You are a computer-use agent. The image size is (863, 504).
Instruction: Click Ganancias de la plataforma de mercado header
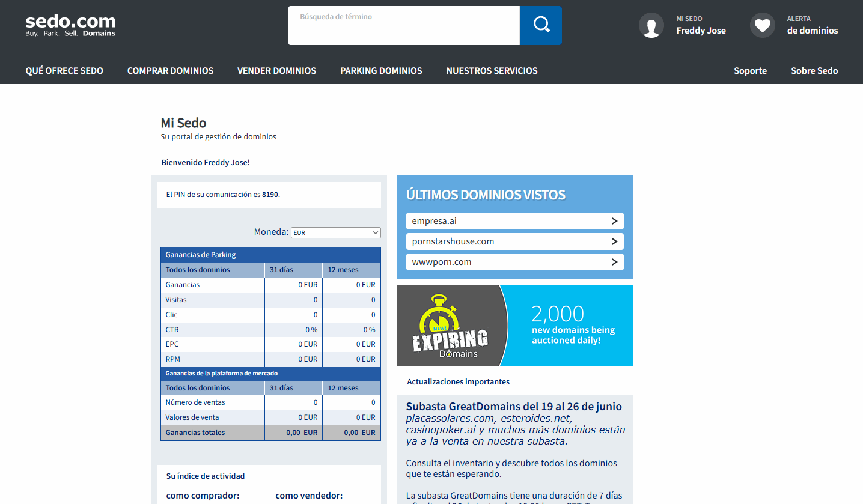pyautogui.click(x=222, y=374)
